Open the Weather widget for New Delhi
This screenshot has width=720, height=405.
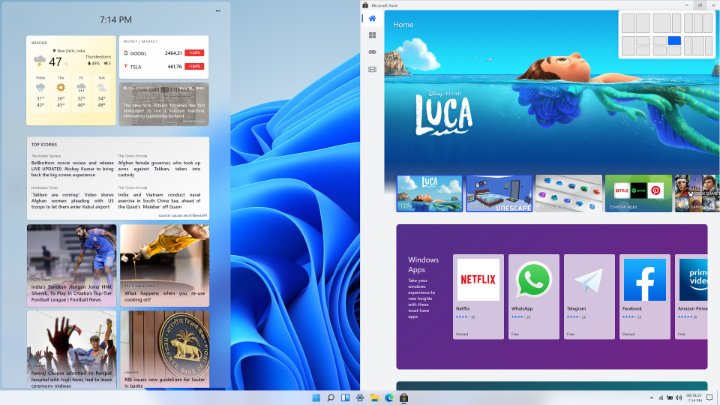pyautogui.click(x=71, y=80)
